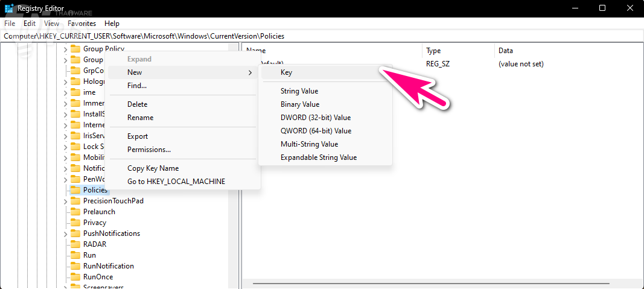This screenshot has width=644, height=289.
Task: Click the REG_SZ type cell
Action: (x=438, y=64)
